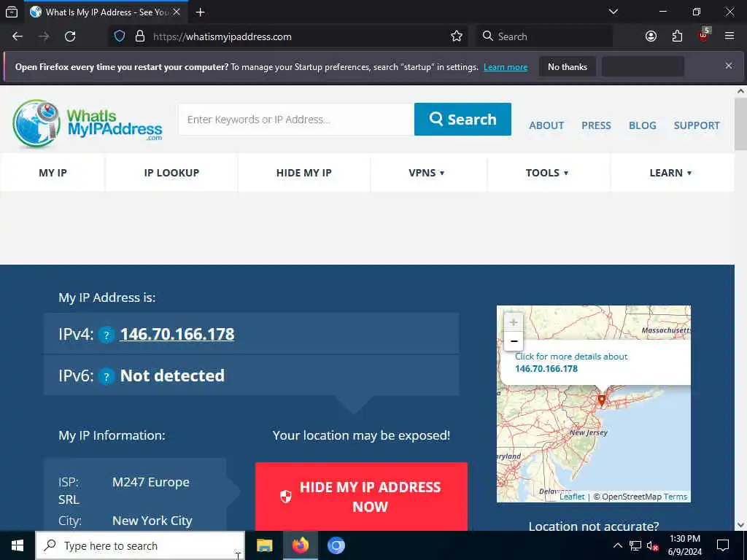The image size is (747, 560).
Task: Open the Windows notification center
Action: 723,545
